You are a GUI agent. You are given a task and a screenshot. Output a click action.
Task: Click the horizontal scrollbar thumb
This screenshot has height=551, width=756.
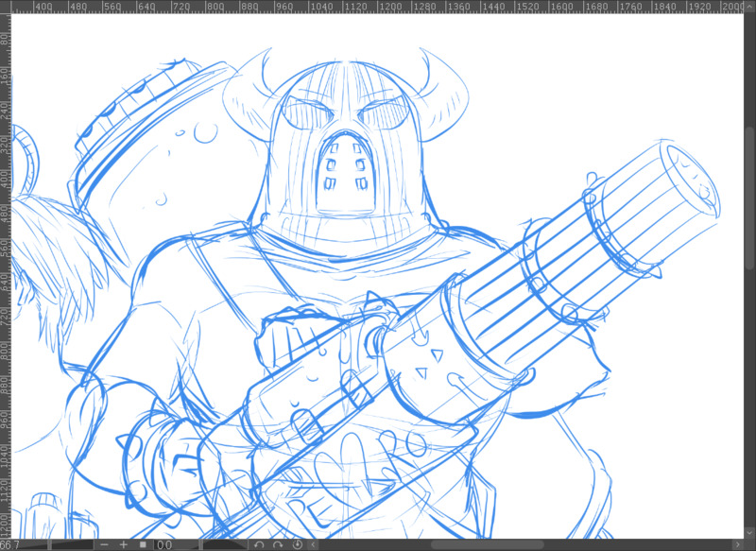tap(487, 544)
